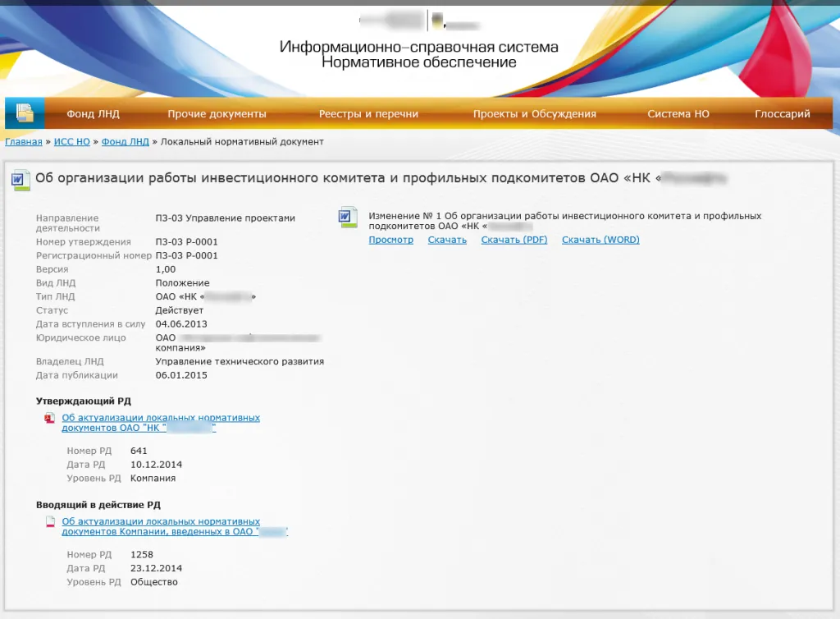Click the Word icon beside document title

(21, 180)
